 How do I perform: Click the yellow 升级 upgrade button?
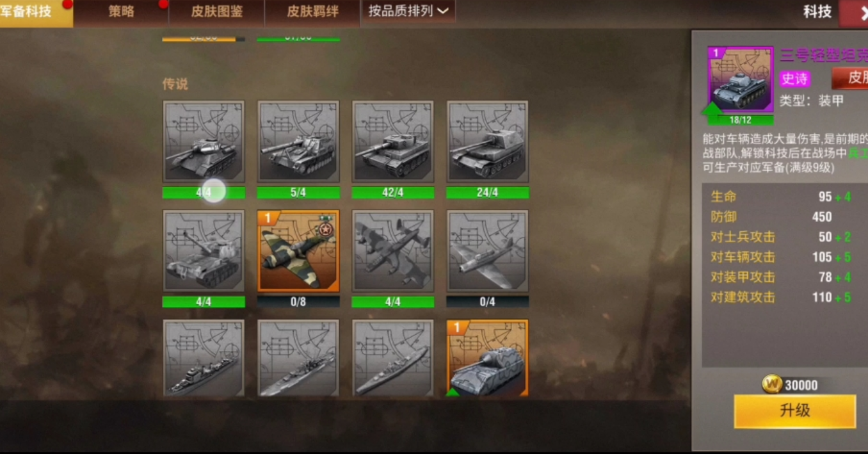click(795, 411)
